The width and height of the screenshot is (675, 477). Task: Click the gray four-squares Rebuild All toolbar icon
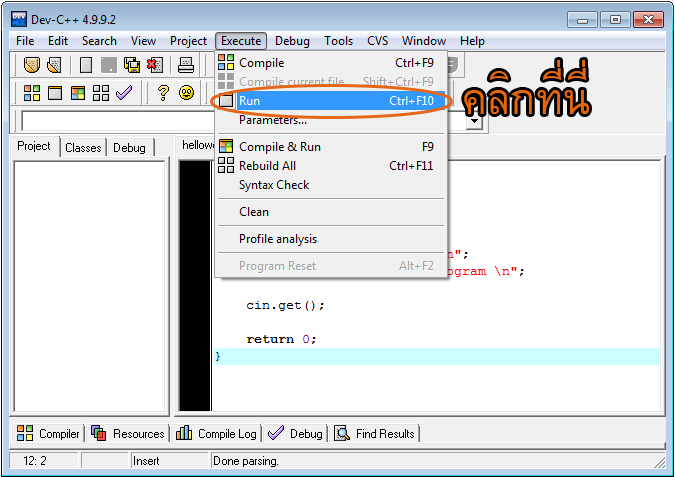pos(101,93)
